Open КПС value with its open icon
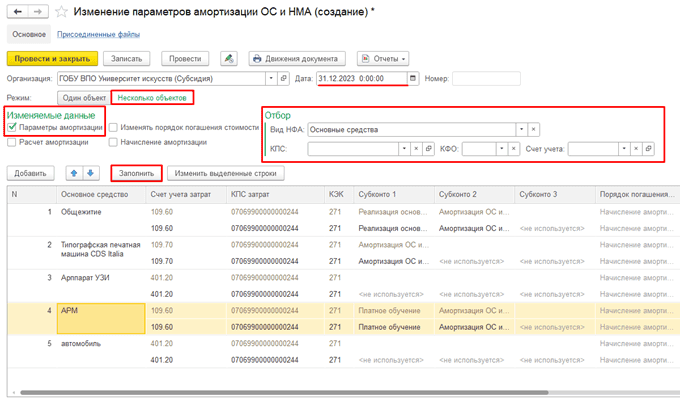Viewport: 680px width, 400px height. pos(428,149)
